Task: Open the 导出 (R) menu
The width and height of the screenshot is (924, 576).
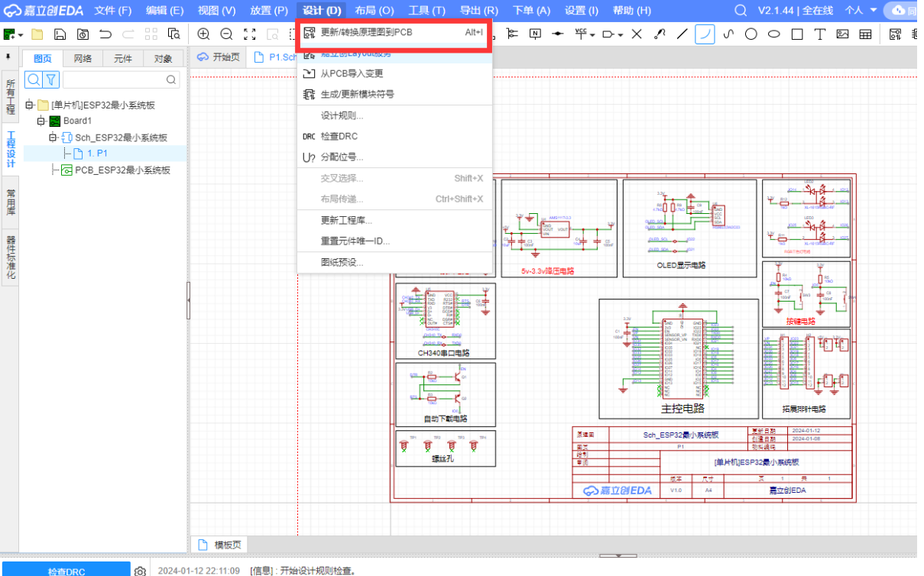Action: point(479,11)
